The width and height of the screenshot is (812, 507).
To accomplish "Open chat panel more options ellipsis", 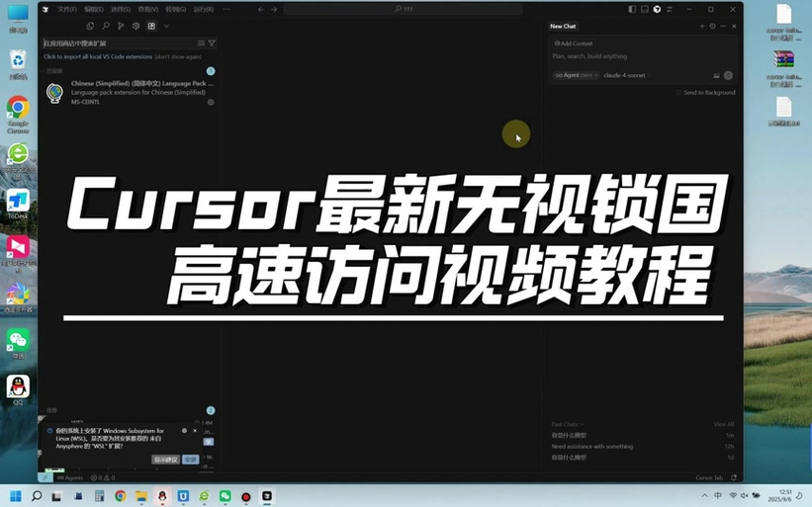I will pos(723,26).
